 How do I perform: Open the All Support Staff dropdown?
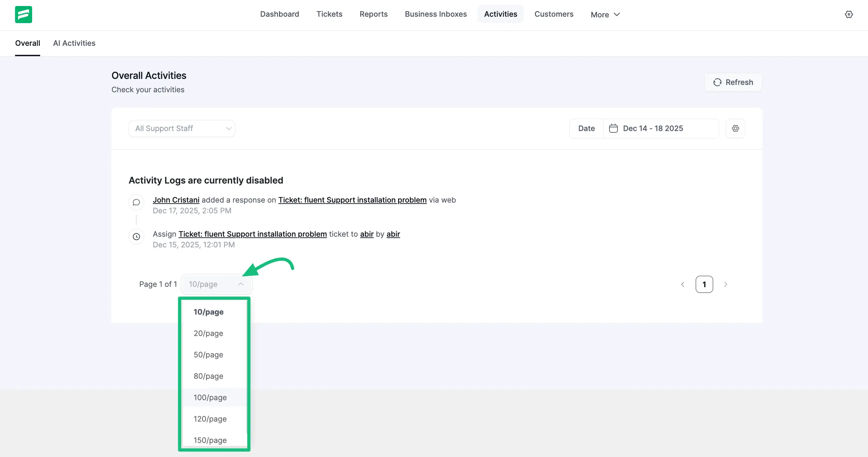pyautogui.click(x=182, y=128)
